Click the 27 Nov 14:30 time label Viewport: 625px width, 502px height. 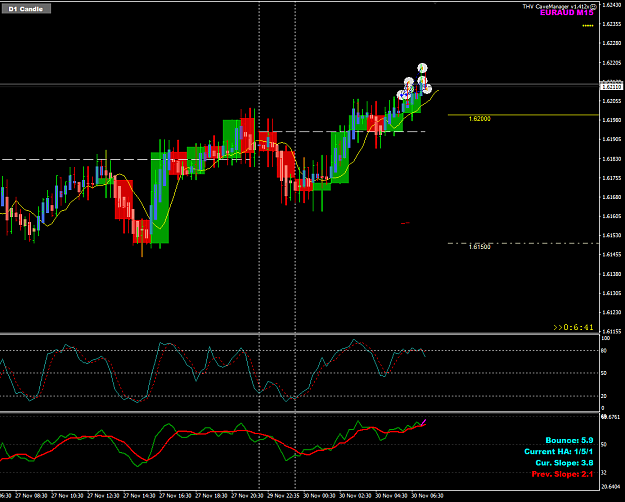[x=139, y=496]
